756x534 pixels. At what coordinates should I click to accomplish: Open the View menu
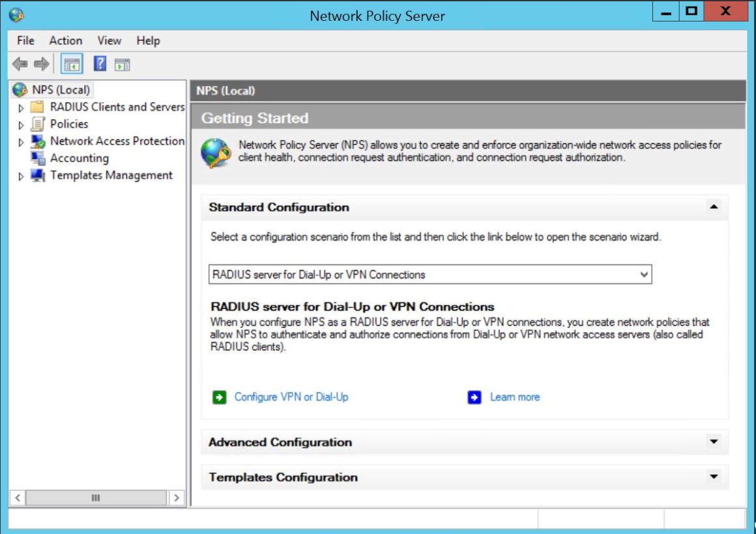[x=109, y=40]
